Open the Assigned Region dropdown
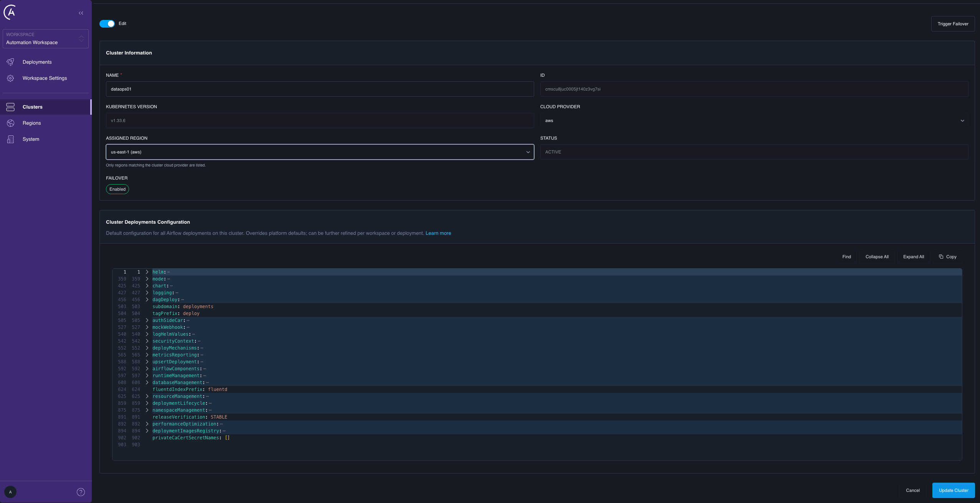Screen dimensions: 980x503 320,152
